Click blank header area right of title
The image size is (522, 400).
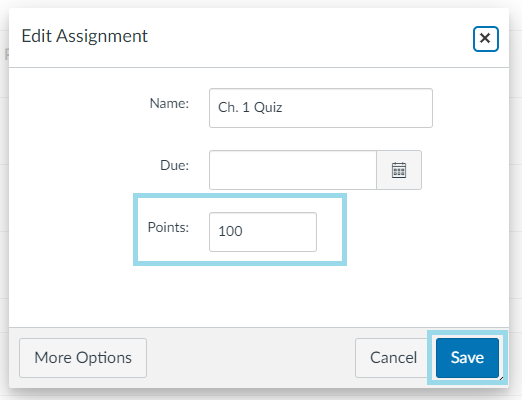(x=310, y=37)
